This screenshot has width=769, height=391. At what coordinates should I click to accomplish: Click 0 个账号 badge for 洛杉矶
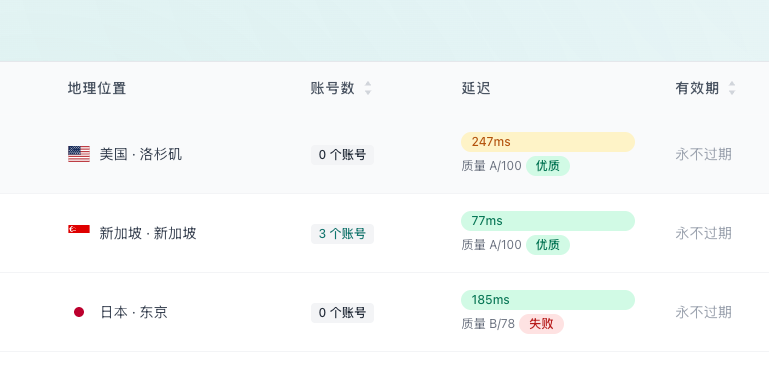point(342,155)
